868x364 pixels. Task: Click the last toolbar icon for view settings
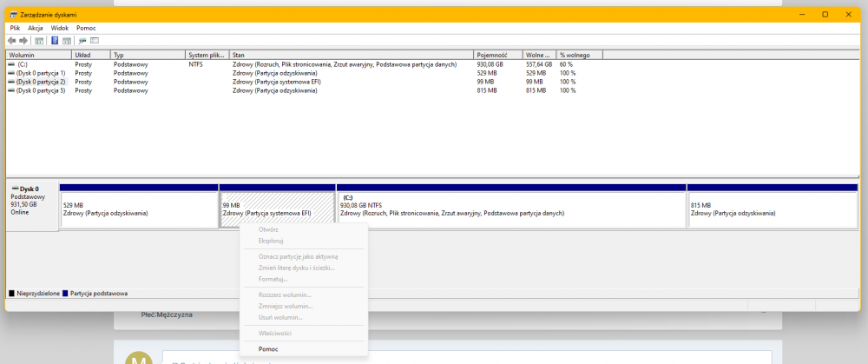point(94,40)
